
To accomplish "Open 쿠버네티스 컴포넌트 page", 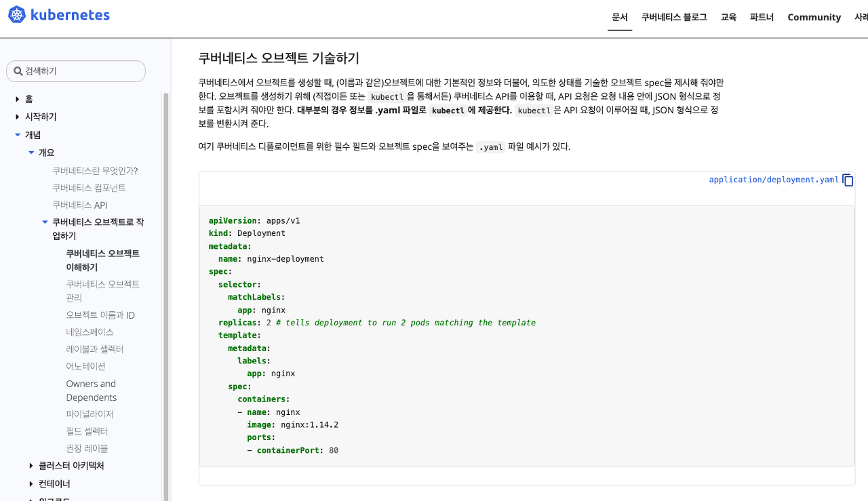I will [89, 187].
